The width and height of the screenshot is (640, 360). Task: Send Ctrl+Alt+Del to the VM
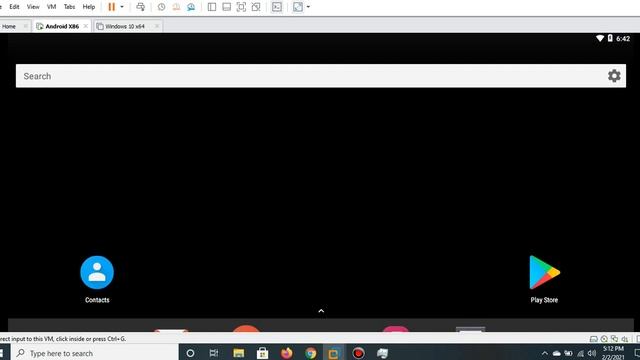[x=140, y=7]
